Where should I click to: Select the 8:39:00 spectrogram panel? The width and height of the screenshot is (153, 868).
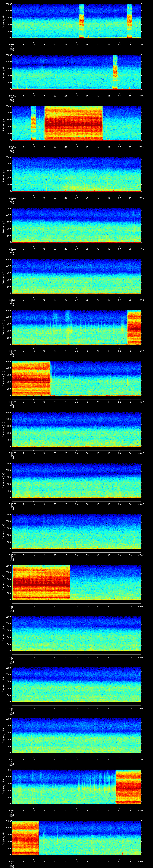(76, 174)
